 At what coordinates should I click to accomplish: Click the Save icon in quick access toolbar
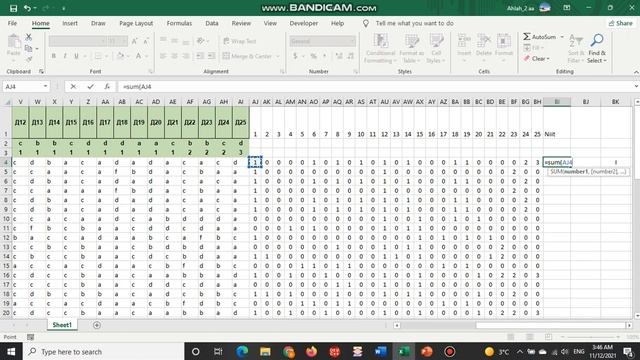tap(13, 8)
